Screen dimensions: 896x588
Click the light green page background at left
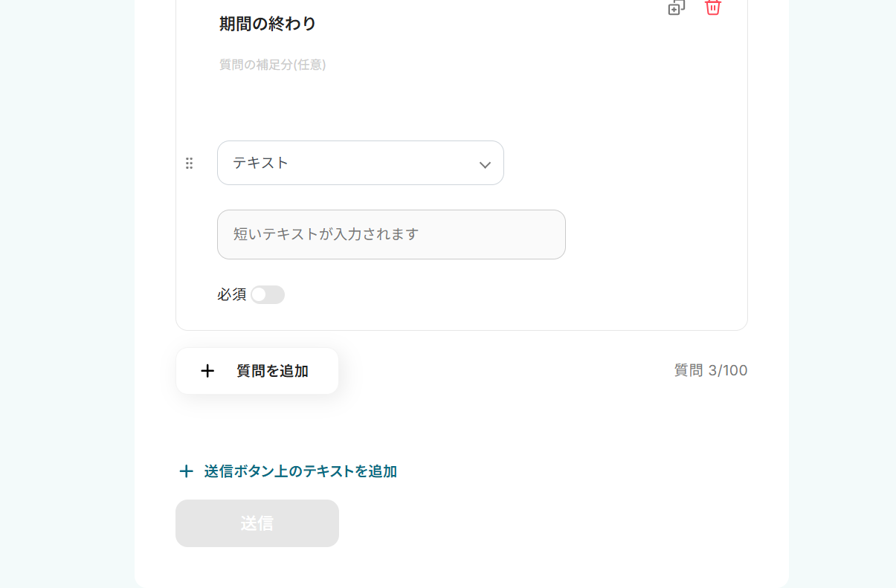67,297
